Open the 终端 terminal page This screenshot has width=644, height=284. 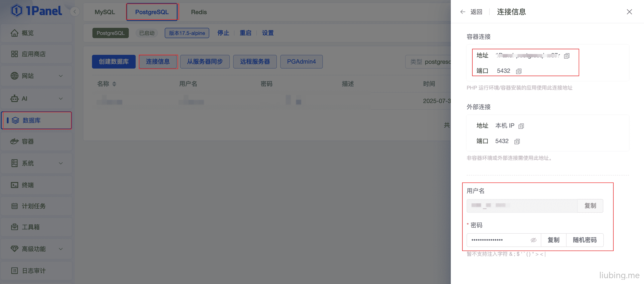37,185
